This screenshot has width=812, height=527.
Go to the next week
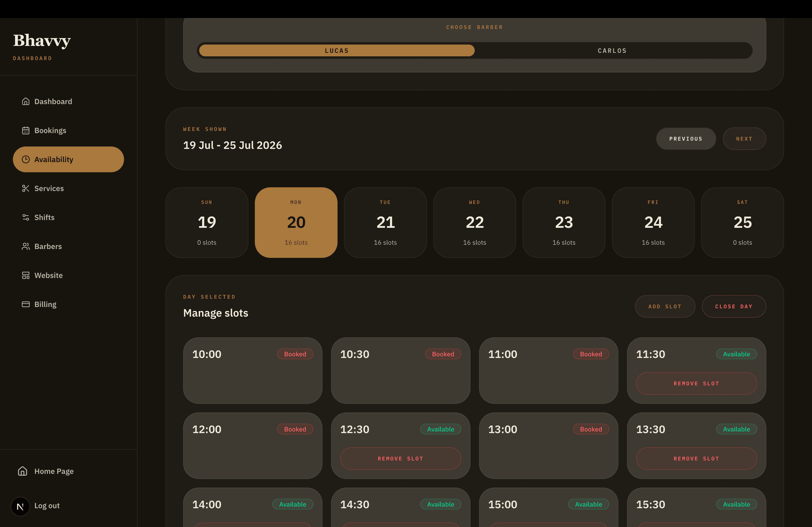(x=744, y=139)
